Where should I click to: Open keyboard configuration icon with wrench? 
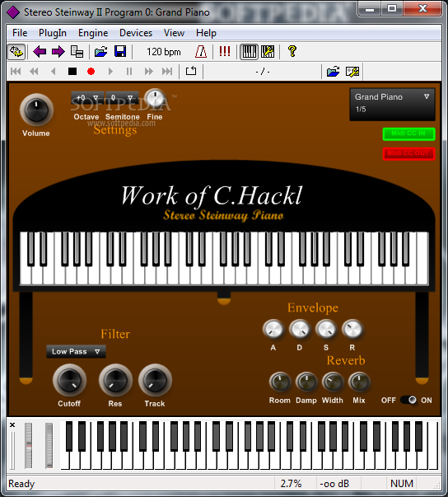(x=268, y=52)
